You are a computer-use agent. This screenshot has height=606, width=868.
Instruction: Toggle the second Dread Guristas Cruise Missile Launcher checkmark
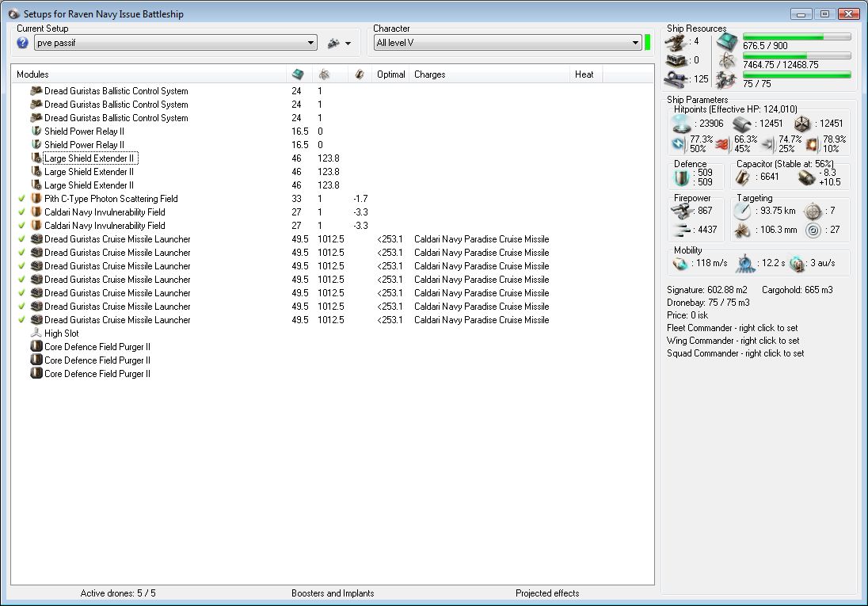pos(21,252)
